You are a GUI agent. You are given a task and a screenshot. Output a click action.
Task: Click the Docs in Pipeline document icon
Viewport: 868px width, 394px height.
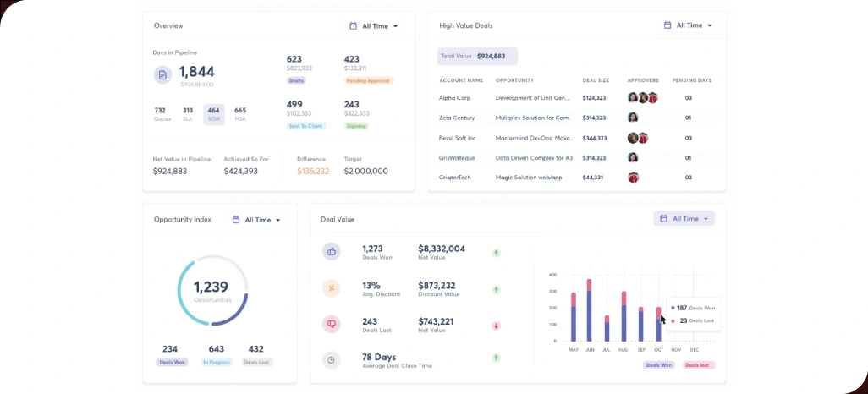pos(162,75)
